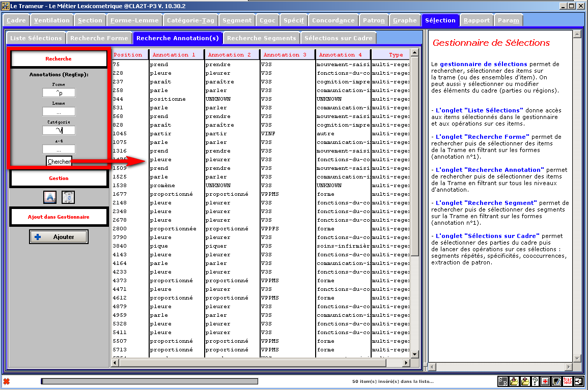This screenshot has height=390, width=588.
Task: Select the 'pique' row at position 3840
Action: click(x=261, y=246)
